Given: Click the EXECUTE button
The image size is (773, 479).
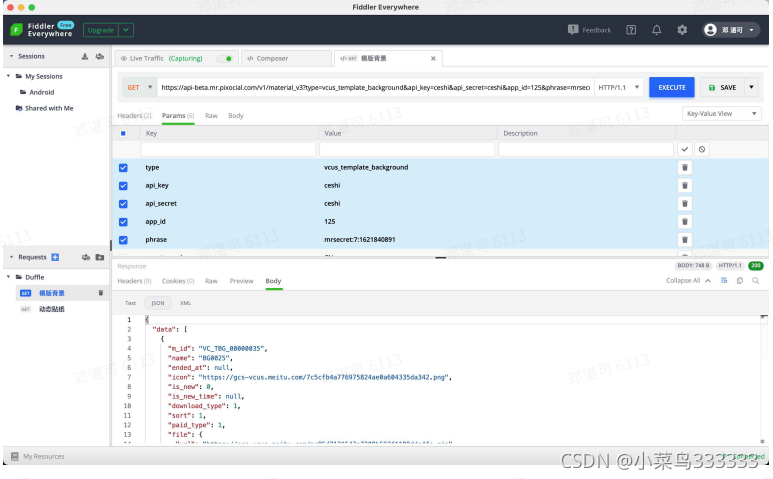Looking at the screenshot, I should point(671,87).
